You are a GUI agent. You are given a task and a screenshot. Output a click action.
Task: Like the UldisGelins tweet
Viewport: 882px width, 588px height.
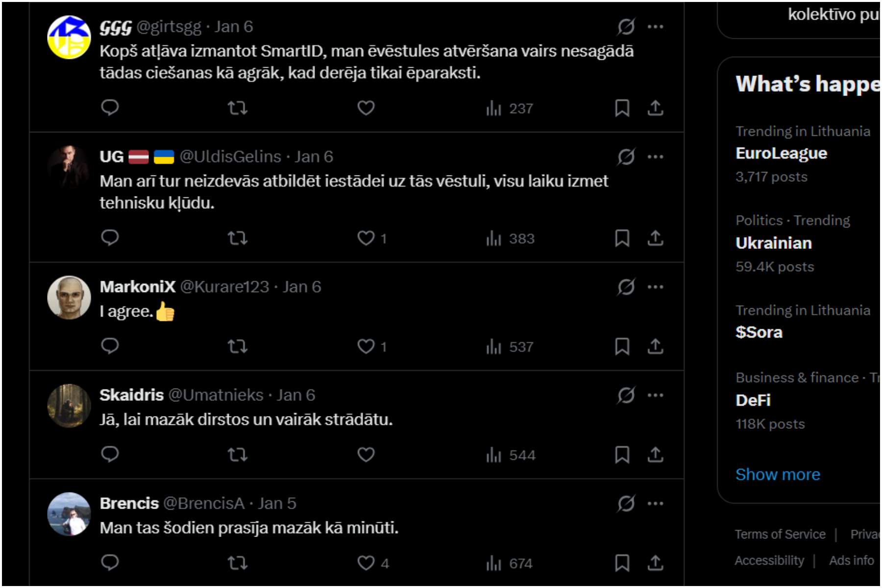coord(366,238)
